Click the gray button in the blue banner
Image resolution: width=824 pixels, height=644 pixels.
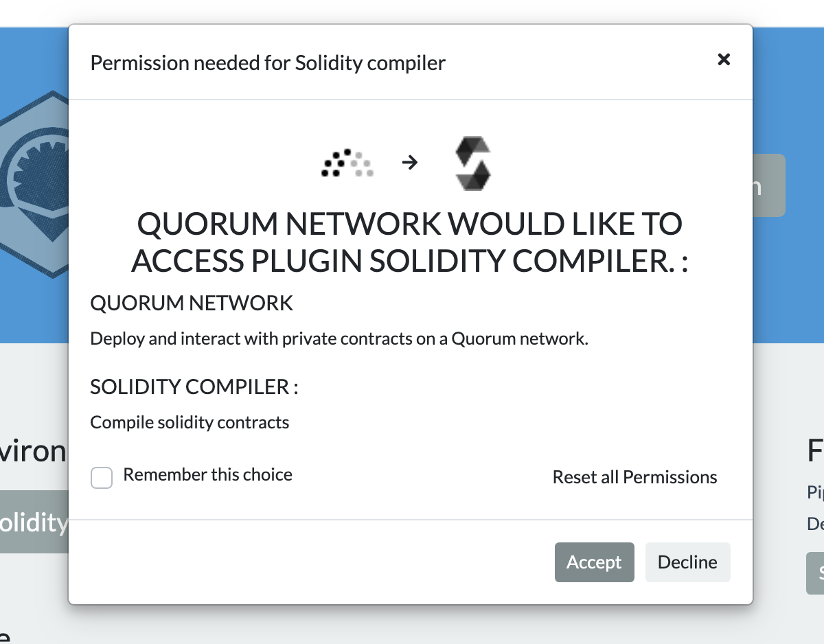pos(769,185)
